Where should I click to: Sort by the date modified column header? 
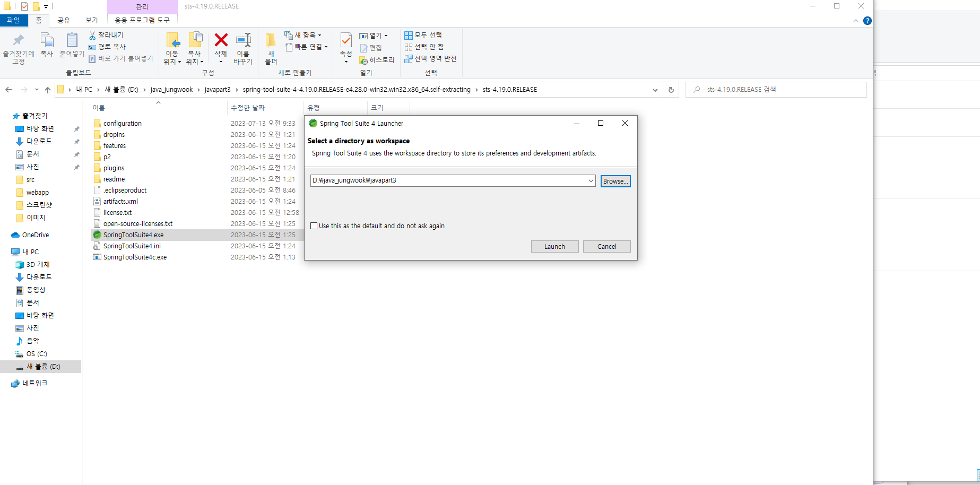click(x=247, y=108)
